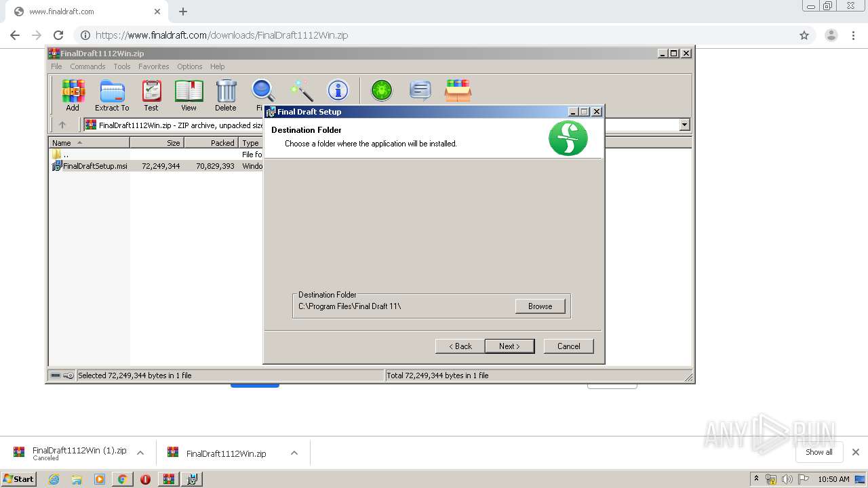Viewport: 868px width, 488px height.
Task: Close the www.finaldraft.com tab
Action: 157,12
